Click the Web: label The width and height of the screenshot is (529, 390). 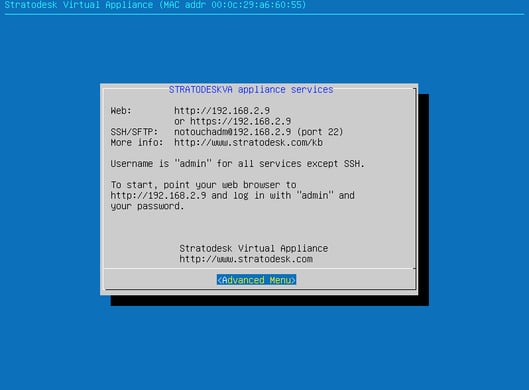[121, 111]
